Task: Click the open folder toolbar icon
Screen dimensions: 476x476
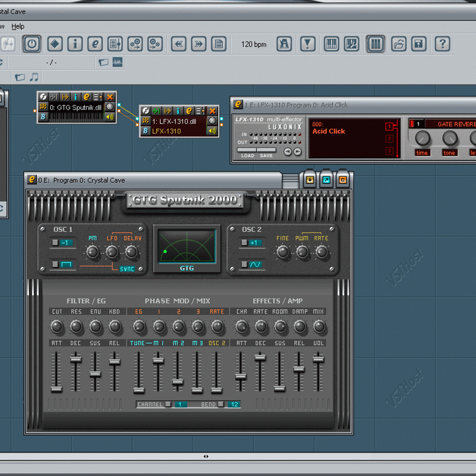Action: [399, 44]
